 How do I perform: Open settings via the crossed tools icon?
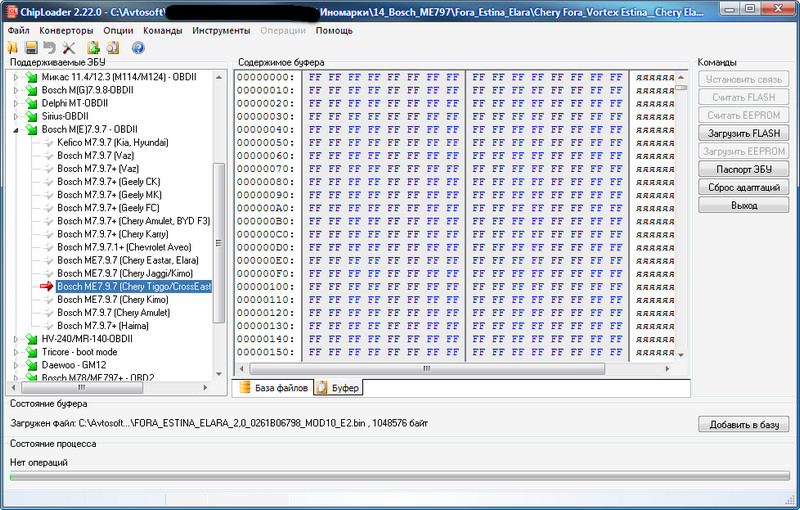coord(68,47)
